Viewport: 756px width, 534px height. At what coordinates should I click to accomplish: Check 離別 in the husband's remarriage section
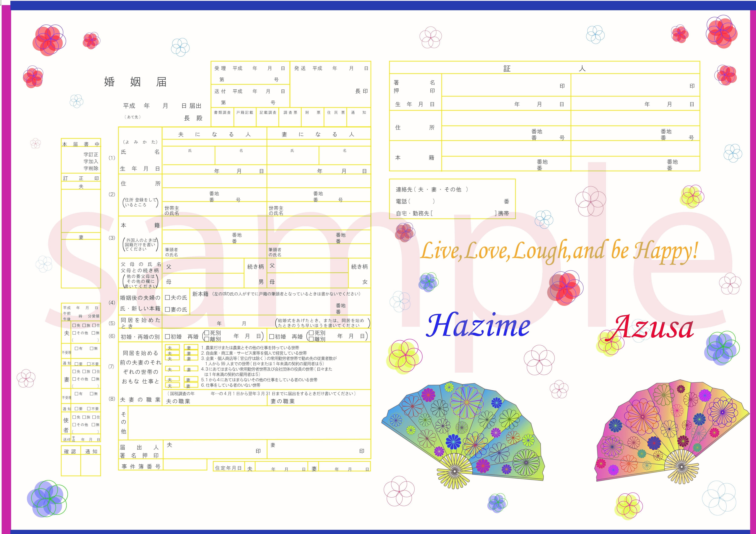point(207,339)
